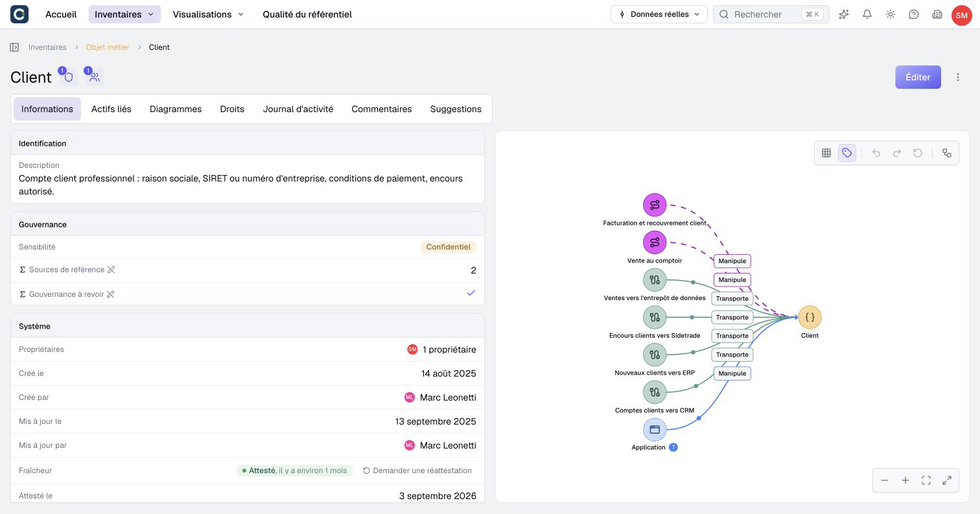980x514 pixels.
Task: Open the notifications bell
Action: tap(867, 14)
